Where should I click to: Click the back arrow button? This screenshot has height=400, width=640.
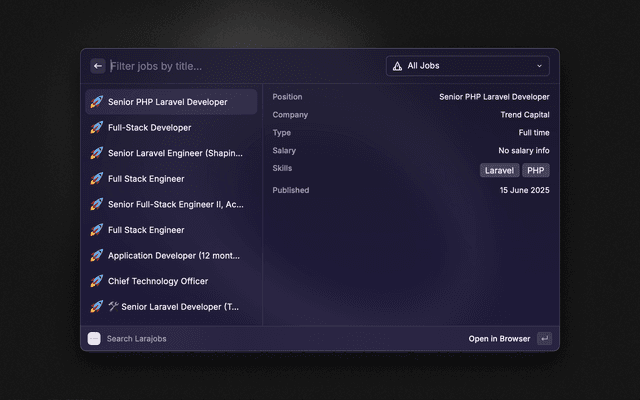pyautogui.click(x=98, y=66)
